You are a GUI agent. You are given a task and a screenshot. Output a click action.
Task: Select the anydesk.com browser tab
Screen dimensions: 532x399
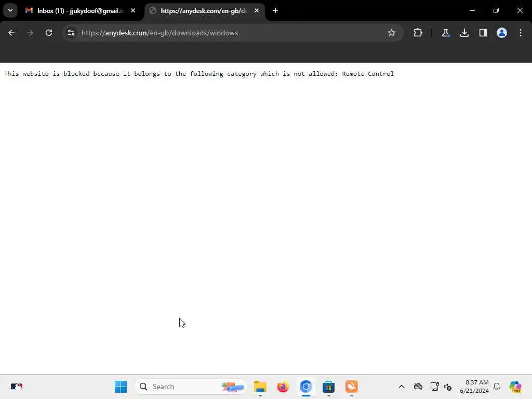pos(205,11)
